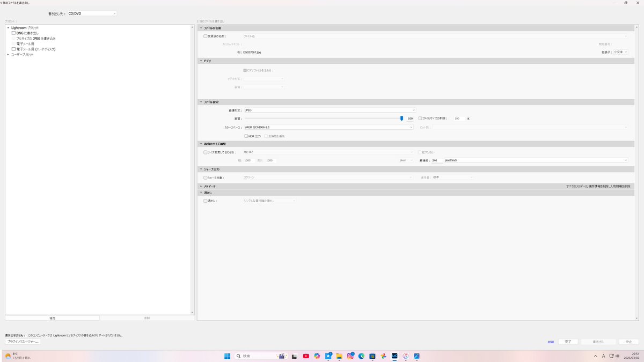The width and height of the screenshot is (644, 362).
Task: Toggle the 透かし watermark checkbox
Action: [206, 201]
